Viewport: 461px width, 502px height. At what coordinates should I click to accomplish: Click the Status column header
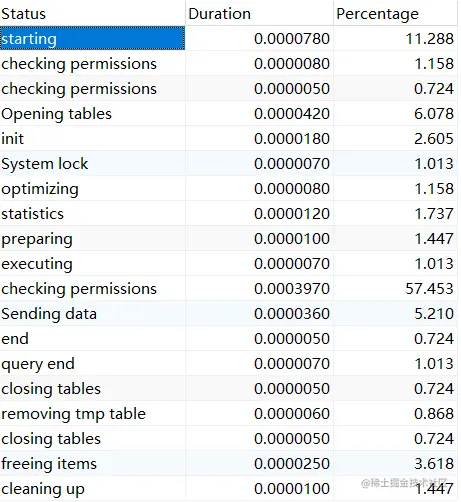tap(92, 14)
